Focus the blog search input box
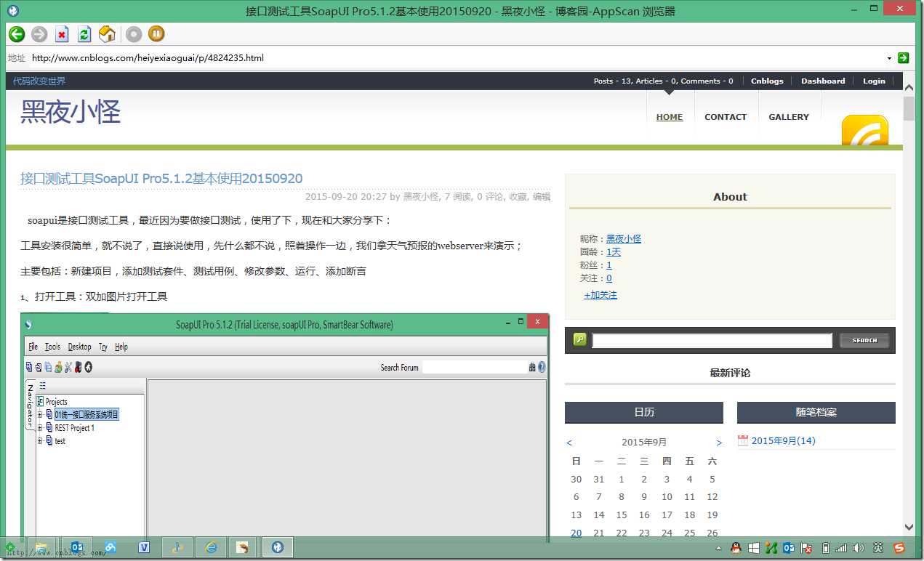Viewport: 924px width, 561px height. click(712, 340)
